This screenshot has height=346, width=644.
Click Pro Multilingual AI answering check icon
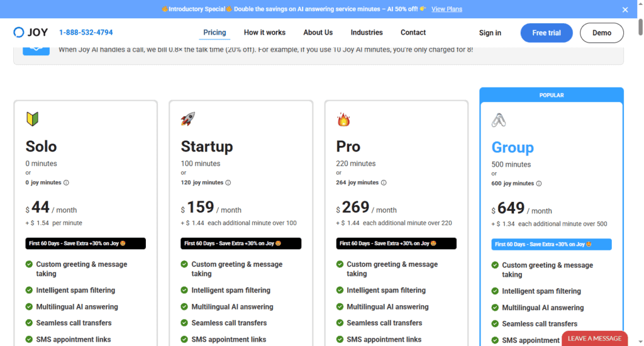[340, 306]
